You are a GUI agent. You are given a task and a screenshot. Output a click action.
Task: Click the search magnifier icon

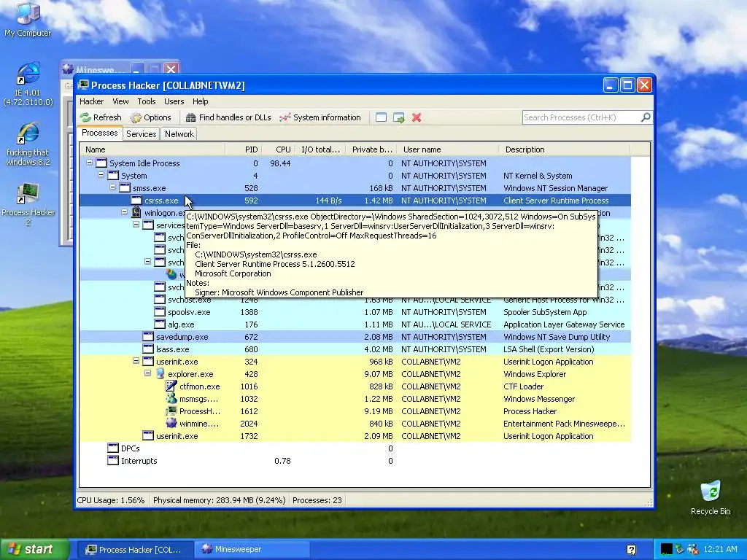click(x=646, y=117)
